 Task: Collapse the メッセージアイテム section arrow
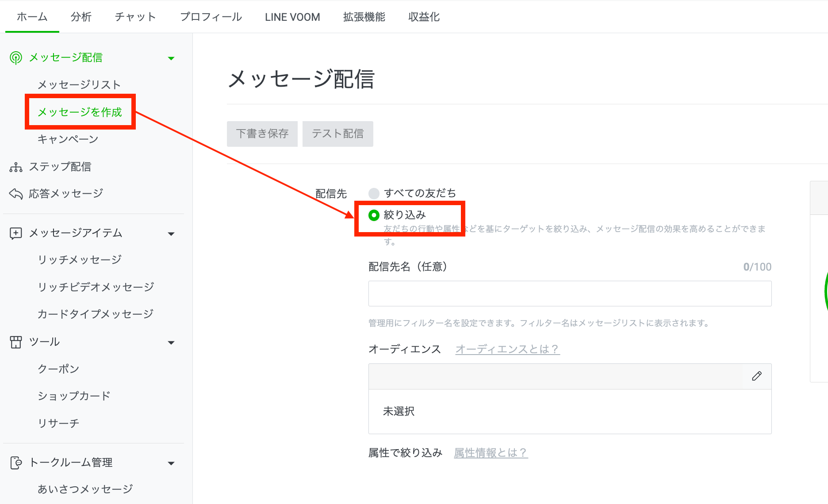pyautogui.click(x=171, y=234)
